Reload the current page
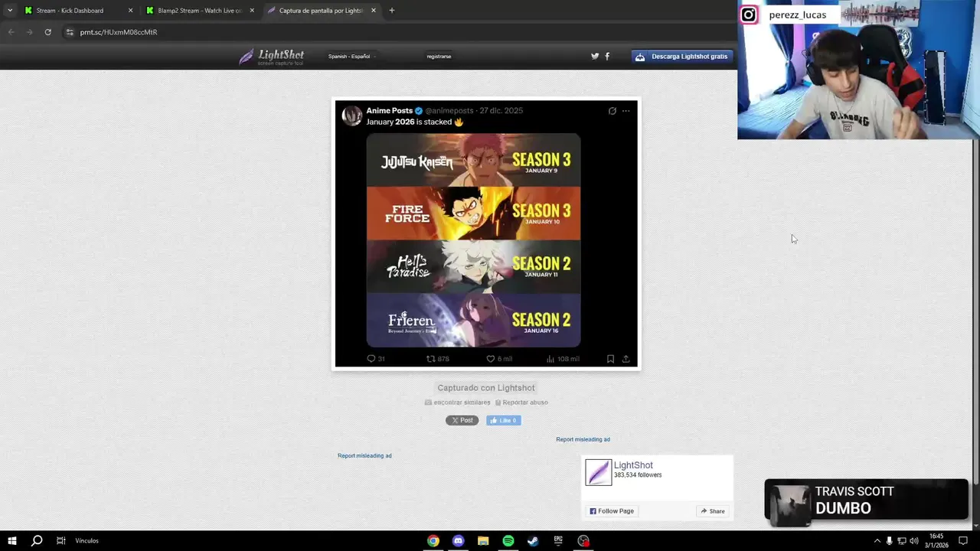Viewport: 980px width, 551px height. [47, 32]
